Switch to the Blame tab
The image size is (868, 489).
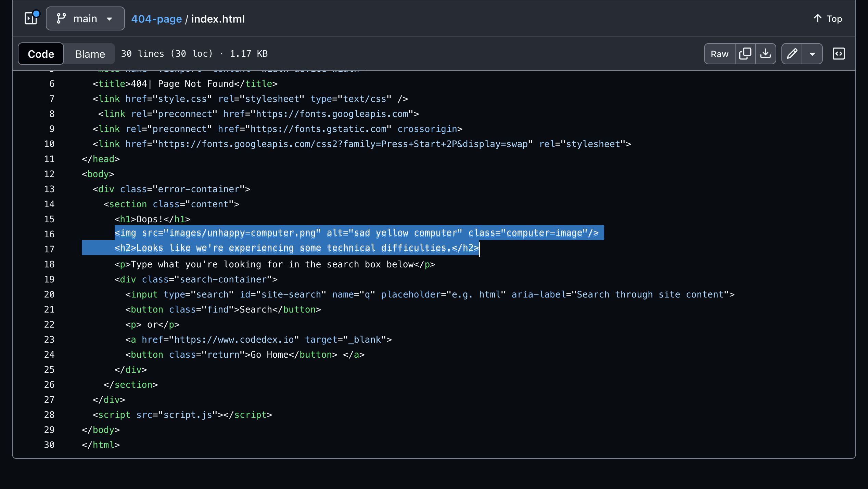90,54
